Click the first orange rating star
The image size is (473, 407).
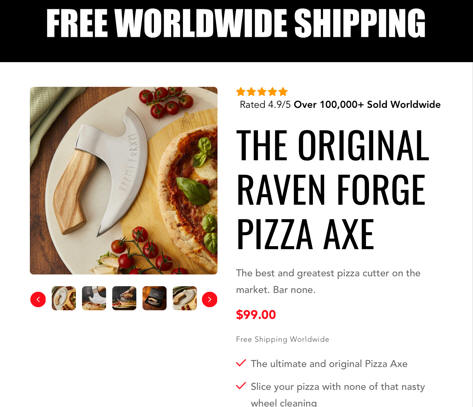pyautogui.click(x=241, y=92)
